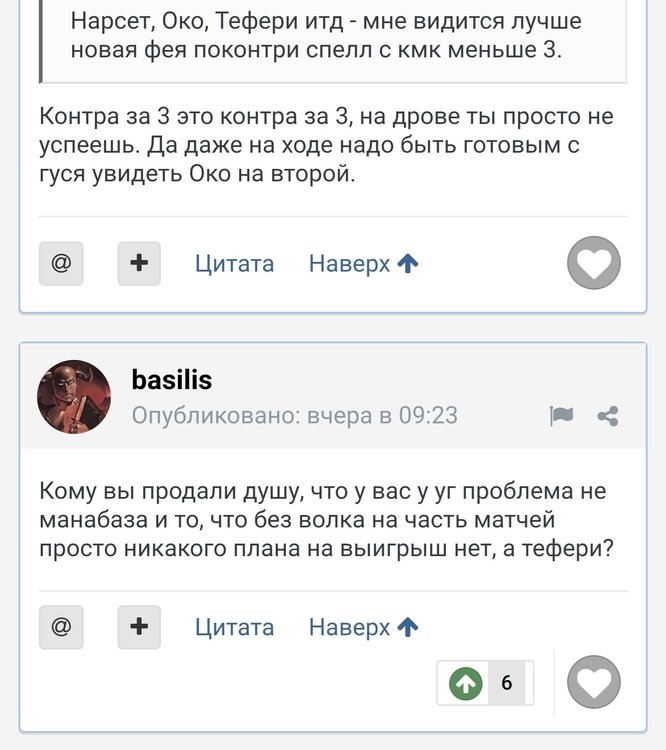Open basilis user avatar
The height and width of the screenshot is (750, 666).
[x=74, y=397]
